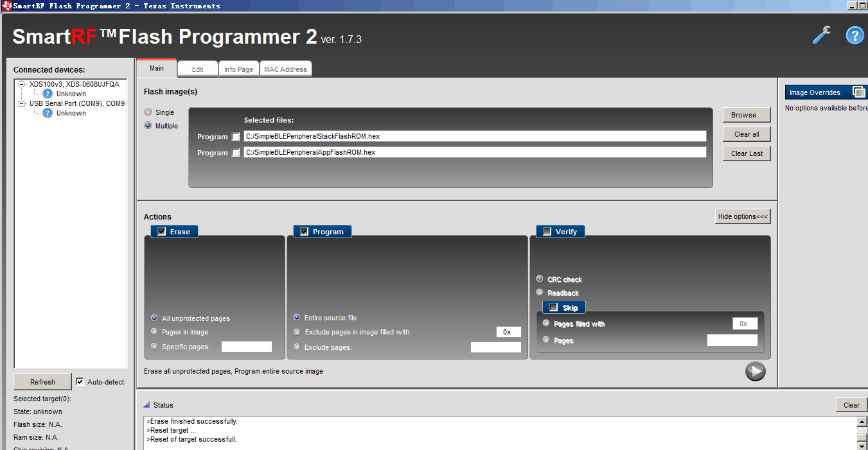Screen dimensions: 868x450
Task: Select Entire source file option
Action: click(x=297, y=317)
